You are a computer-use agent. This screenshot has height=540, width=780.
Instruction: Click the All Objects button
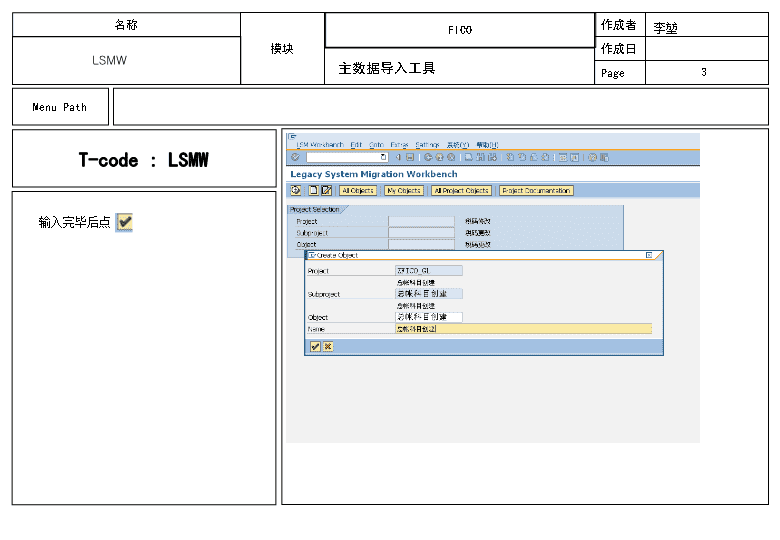click(x=358, y=190)
